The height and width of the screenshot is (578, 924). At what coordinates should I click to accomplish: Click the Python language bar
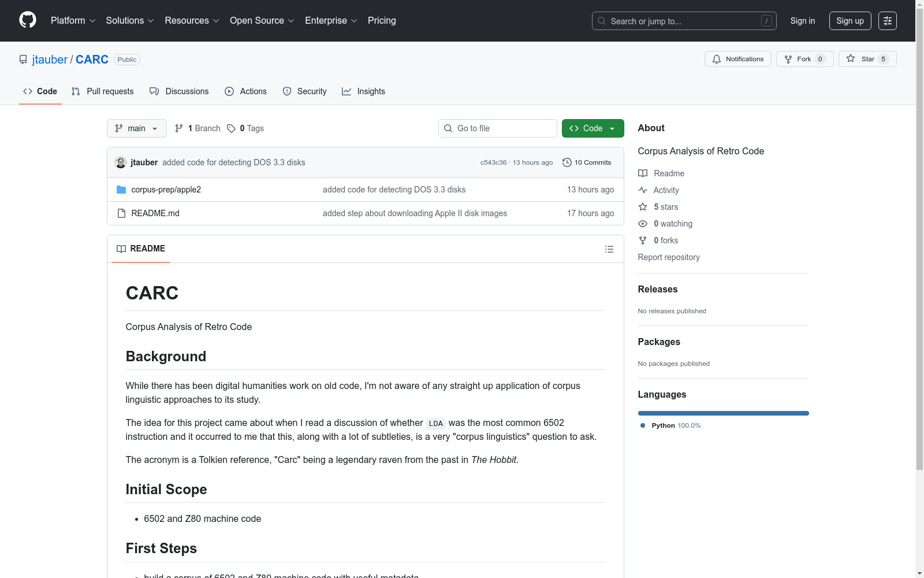point(724,413)
